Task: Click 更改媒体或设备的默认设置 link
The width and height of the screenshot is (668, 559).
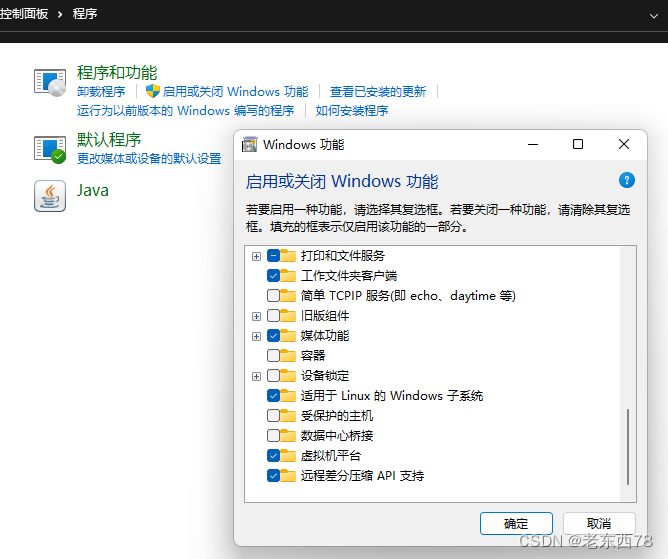Action: tap(149, 158)
